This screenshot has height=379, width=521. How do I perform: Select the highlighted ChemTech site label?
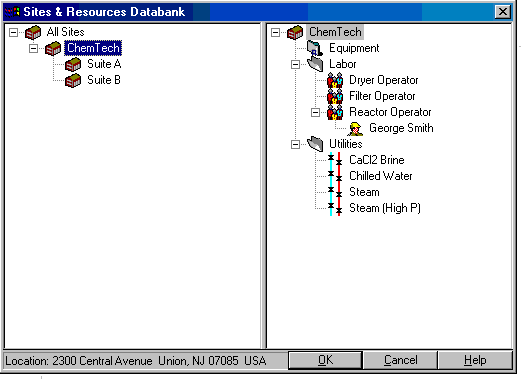coord(93,48)
